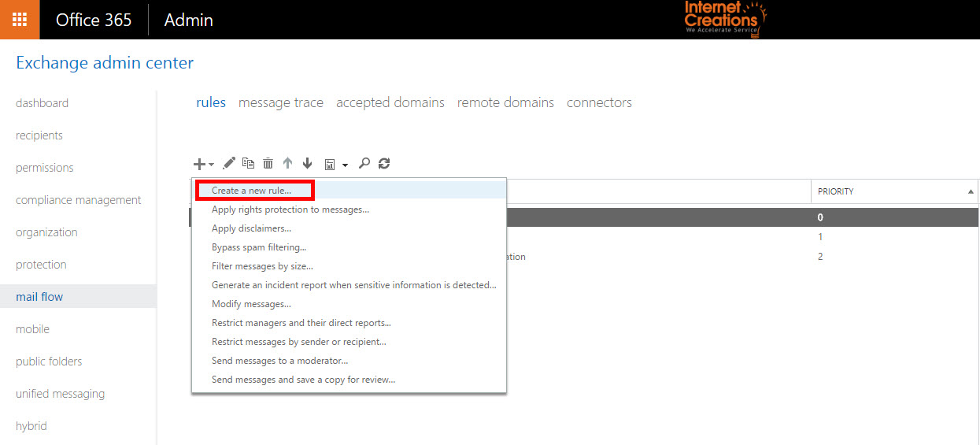Open protection in left navigation
Image resolution: width=980 pixels, height=445 pixels.
(x=41, y=265)
